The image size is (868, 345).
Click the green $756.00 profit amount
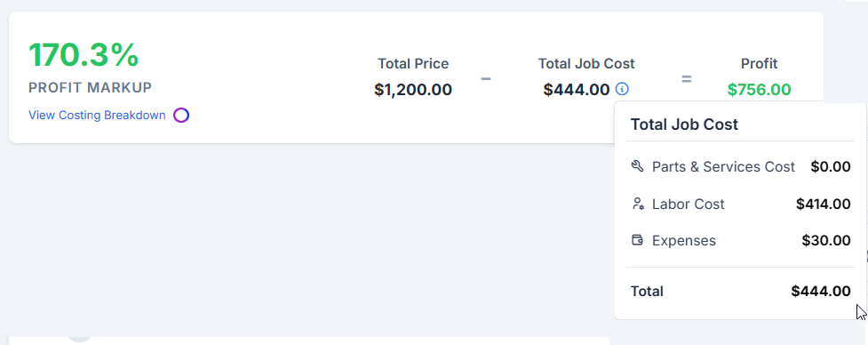[x=759, y=89]
